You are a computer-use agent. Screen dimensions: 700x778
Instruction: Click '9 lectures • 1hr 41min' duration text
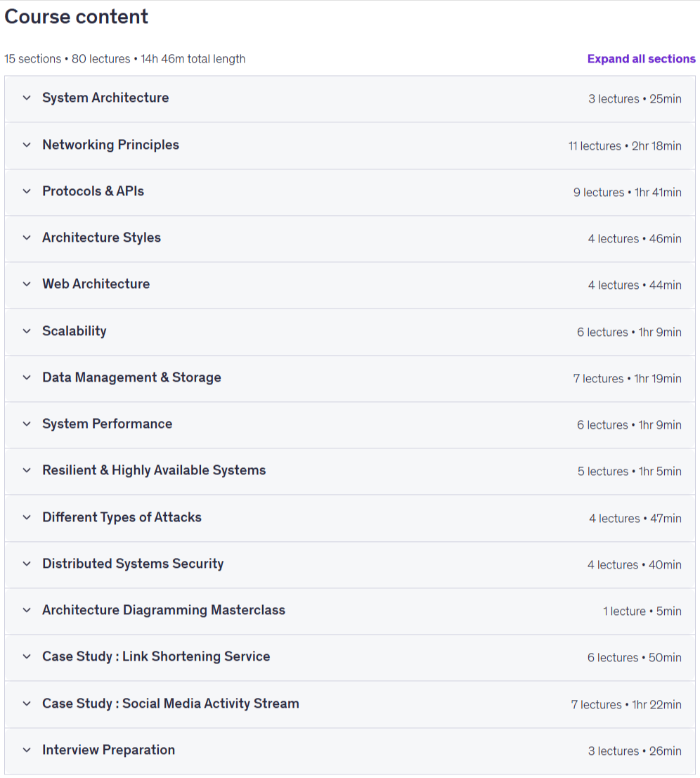click(x=628, y=193)
